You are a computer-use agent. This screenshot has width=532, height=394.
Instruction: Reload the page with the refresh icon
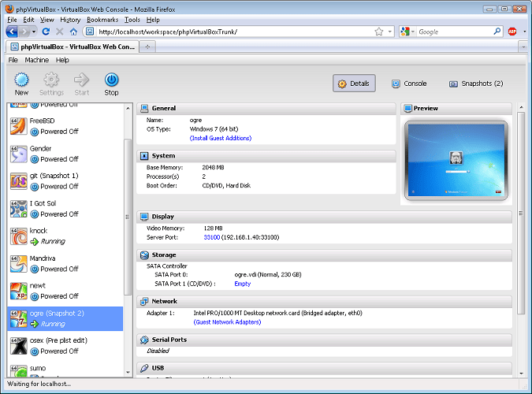click(x=46, y=32)
